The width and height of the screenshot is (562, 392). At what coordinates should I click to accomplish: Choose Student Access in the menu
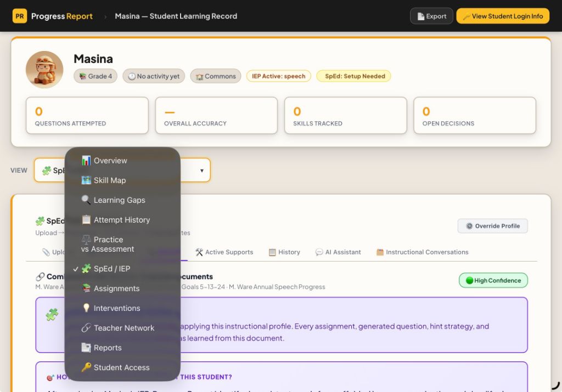tap(122, 367)
